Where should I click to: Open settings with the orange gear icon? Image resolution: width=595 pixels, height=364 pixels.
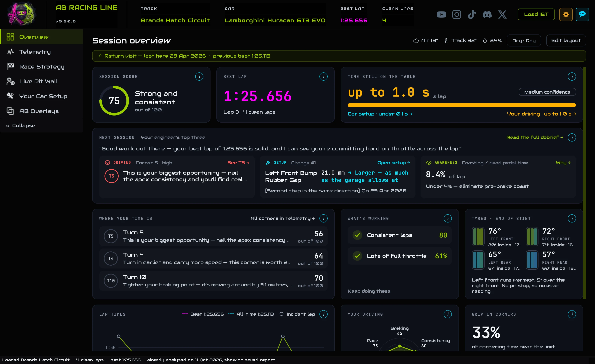[x=566, y=14]
